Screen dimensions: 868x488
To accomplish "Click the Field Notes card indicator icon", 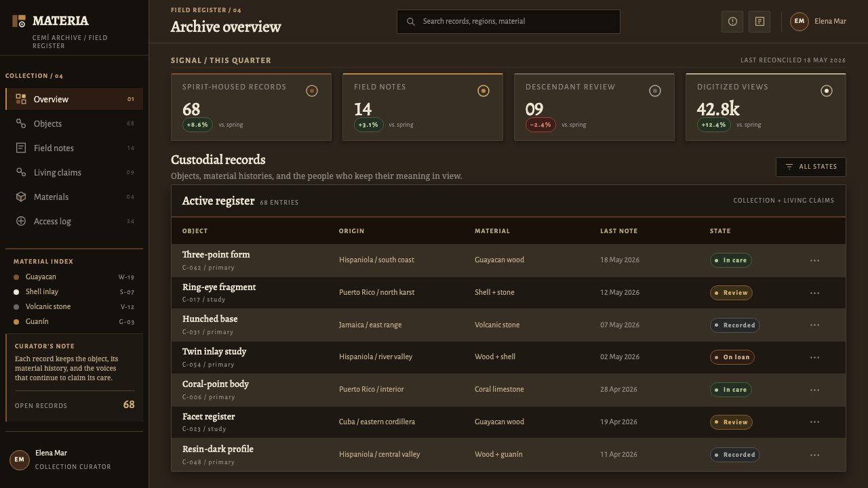I will click(x=484, y=91).
